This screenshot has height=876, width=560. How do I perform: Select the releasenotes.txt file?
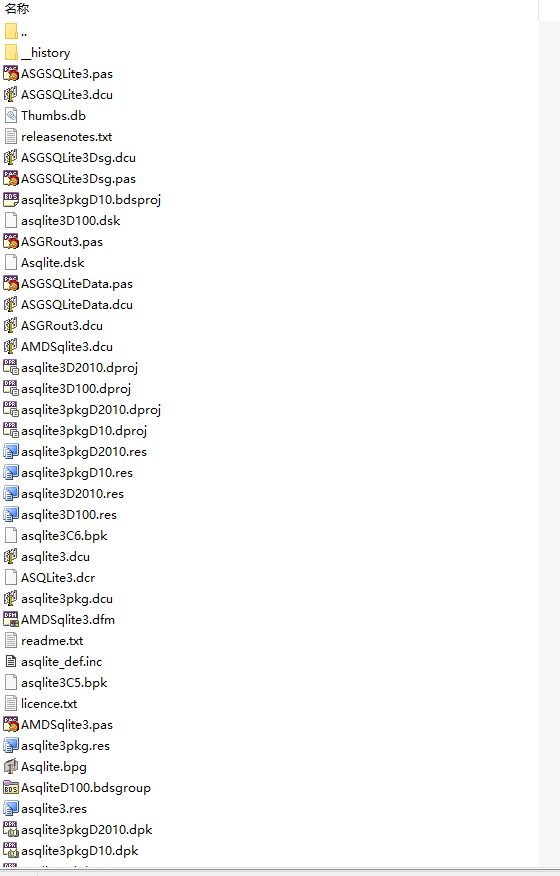click(x=67, y=137)
